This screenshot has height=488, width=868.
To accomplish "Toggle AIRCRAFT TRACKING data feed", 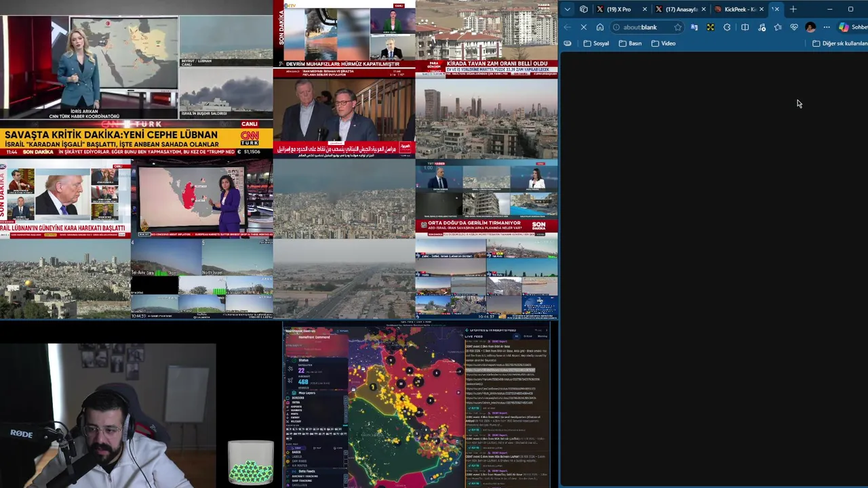I will pyautogui.click(x=346, y=476).
